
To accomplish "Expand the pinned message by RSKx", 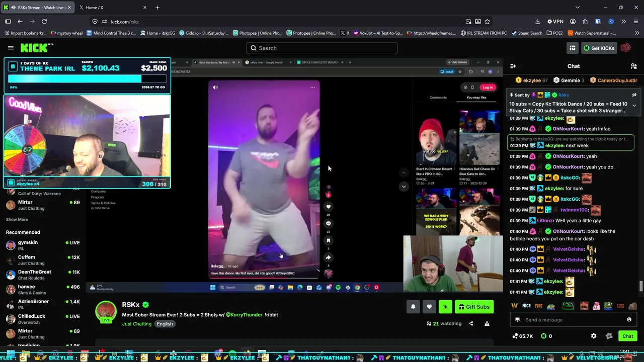I will click(634, 106).
